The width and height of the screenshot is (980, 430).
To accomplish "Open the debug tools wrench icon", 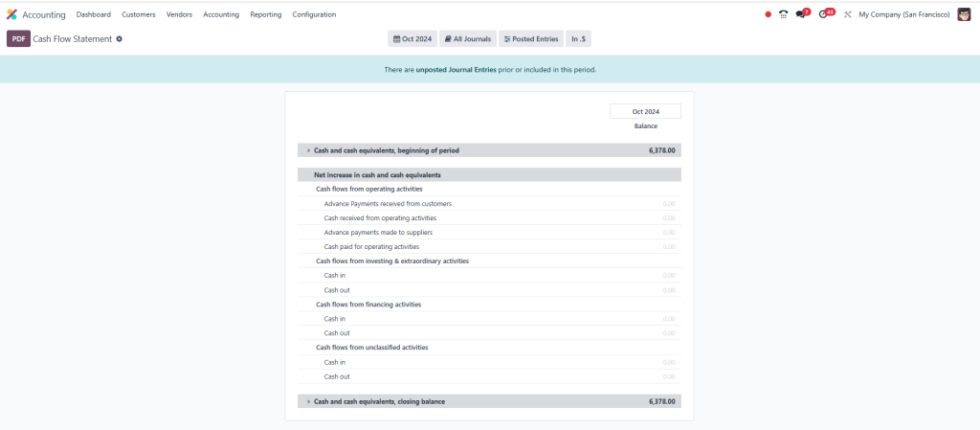I will [x=848, y=14].
